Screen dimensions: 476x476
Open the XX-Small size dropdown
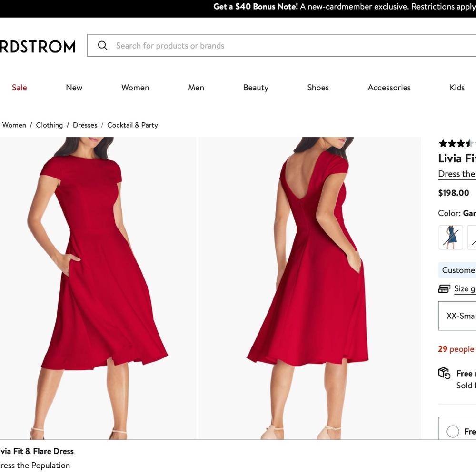click(457, 316)
